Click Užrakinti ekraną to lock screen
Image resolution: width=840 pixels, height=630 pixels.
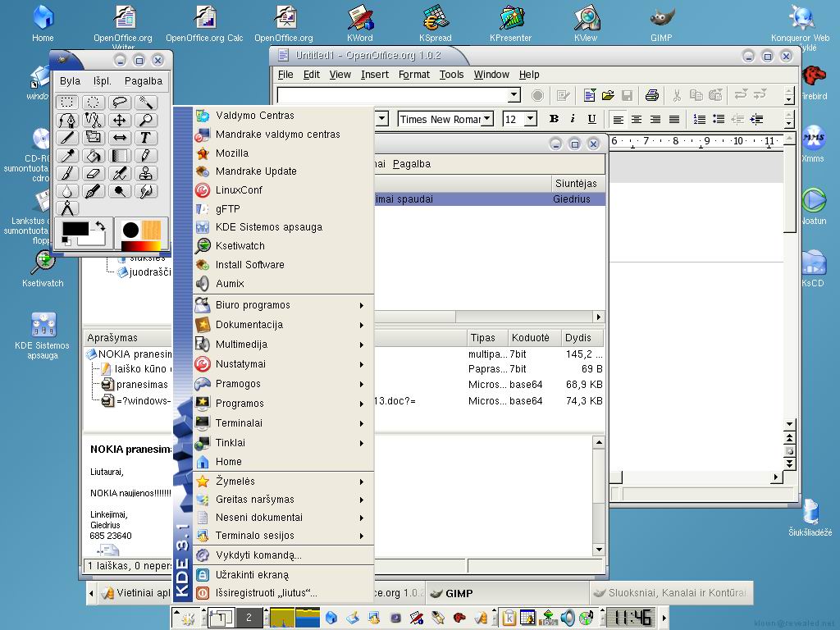[x=252, y=575]
